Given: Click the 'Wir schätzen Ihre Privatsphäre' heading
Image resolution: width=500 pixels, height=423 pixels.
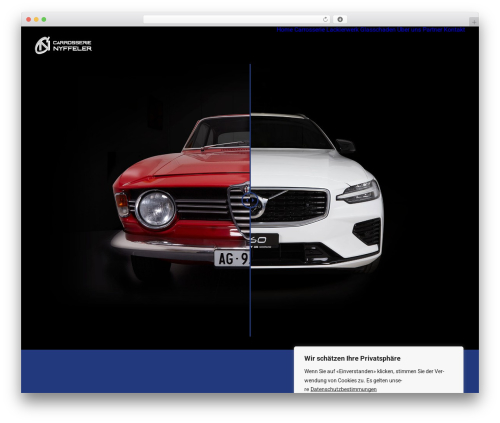Looking at the screenshot, I should tap(352, 358).
